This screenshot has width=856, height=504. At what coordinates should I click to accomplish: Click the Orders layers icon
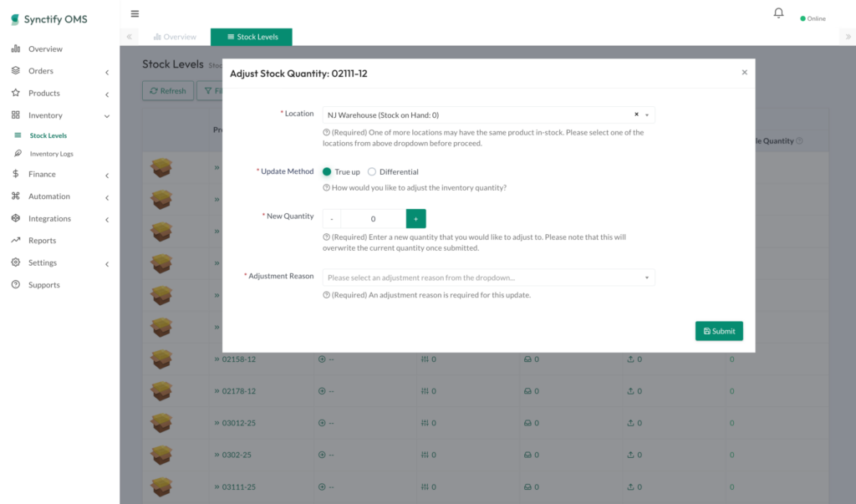coord(16,70)
